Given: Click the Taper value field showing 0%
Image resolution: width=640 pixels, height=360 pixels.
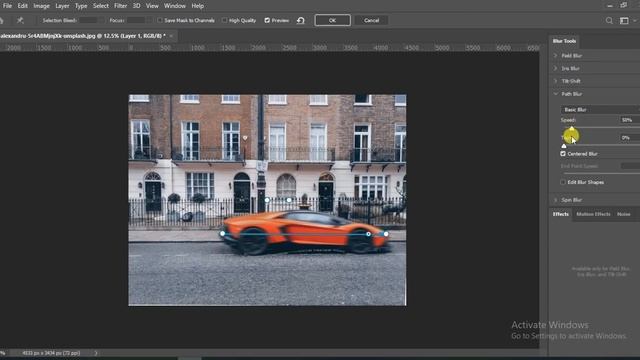Looking at the screenshot, I should click(x=629, y=138).
